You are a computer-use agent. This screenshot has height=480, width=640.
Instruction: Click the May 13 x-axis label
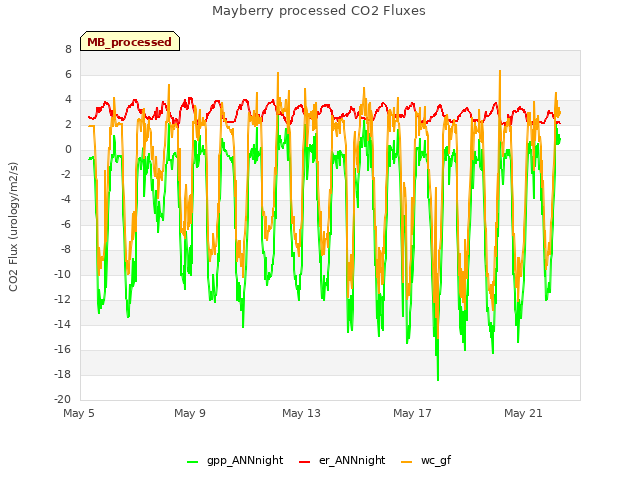(x=301, y=413)
